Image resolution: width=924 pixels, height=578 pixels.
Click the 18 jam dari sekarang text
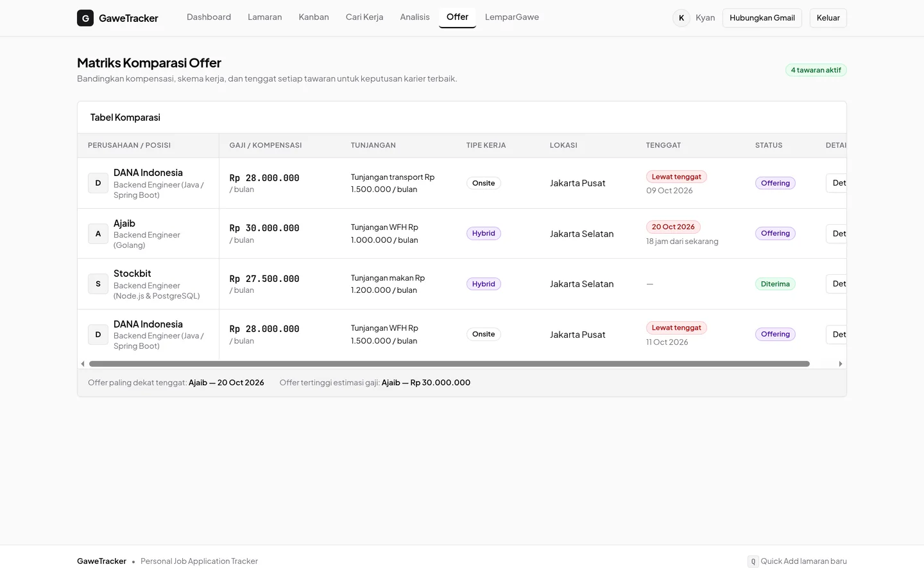point(682,241)
